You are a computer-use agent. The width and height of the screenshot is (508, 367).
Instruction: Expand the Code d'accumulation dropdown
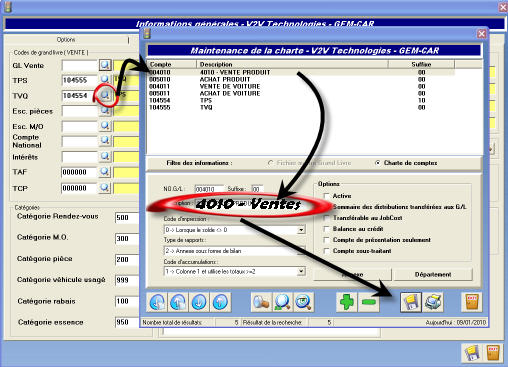coord(301,271)
